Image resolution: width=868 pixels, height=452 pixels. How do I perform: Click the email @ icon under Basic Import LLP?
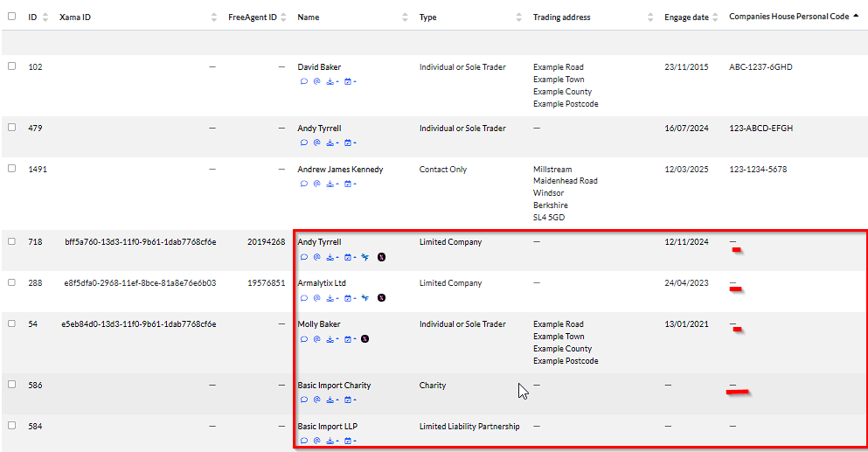click(316, 441)
